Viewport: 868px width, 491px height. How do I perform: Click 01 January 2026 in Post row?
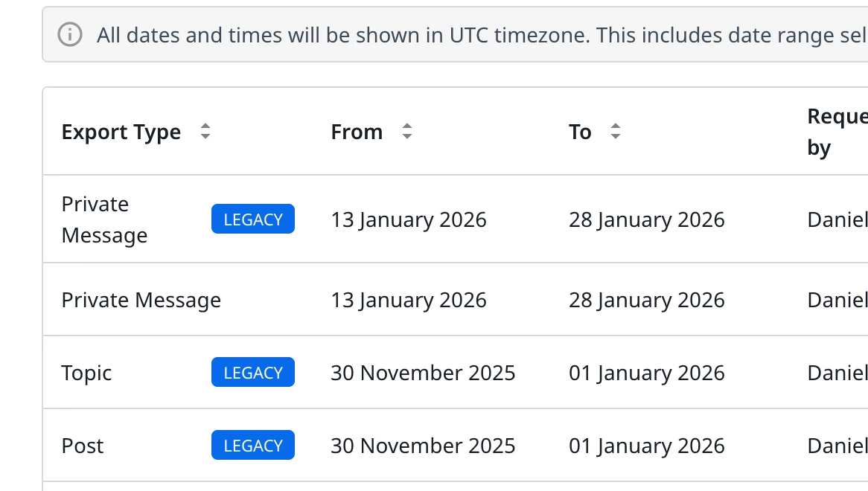coord(647,446)
